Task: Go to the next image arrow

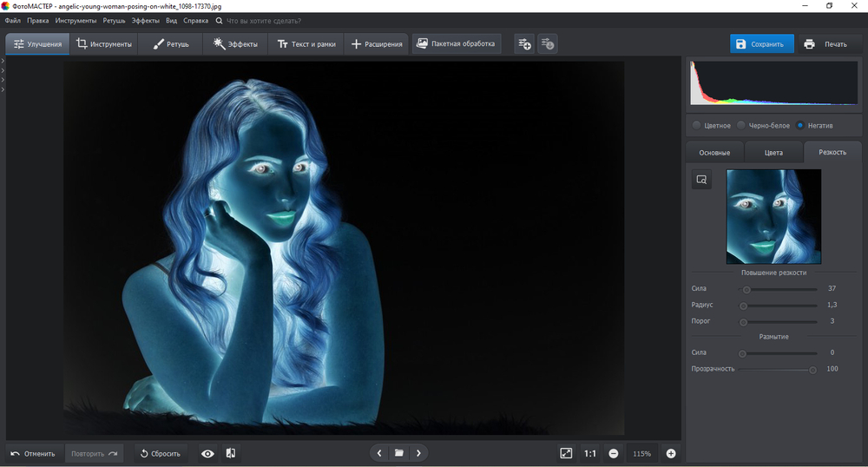Action: [419, 453]
